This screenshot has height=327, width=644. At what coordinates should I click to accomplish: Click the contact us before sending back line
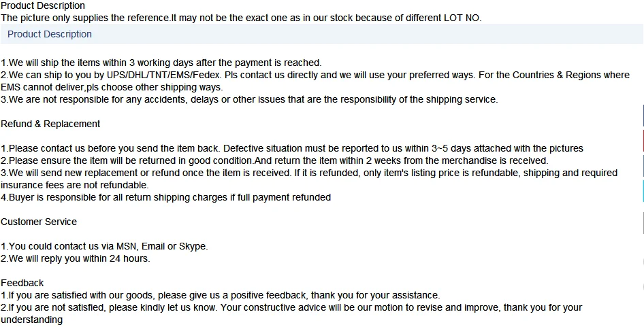pos(292,148)
